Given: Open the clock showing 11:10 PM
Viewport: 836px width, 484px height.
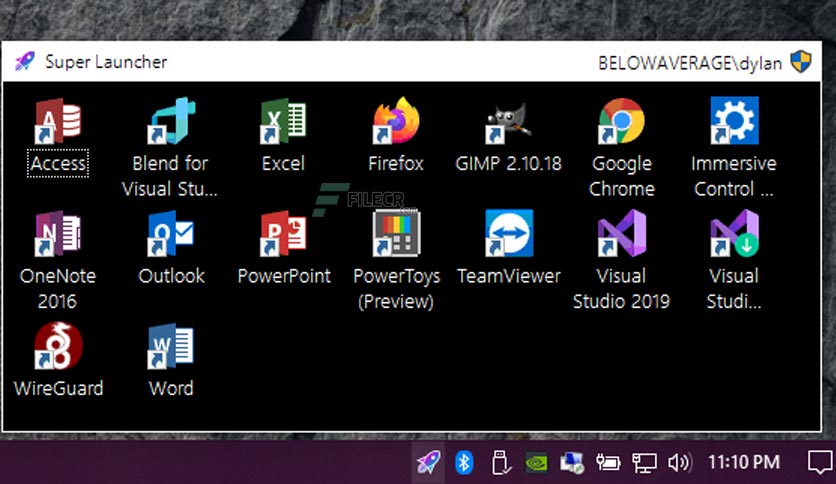Looking at the screenshot, I should pos(744,462).
